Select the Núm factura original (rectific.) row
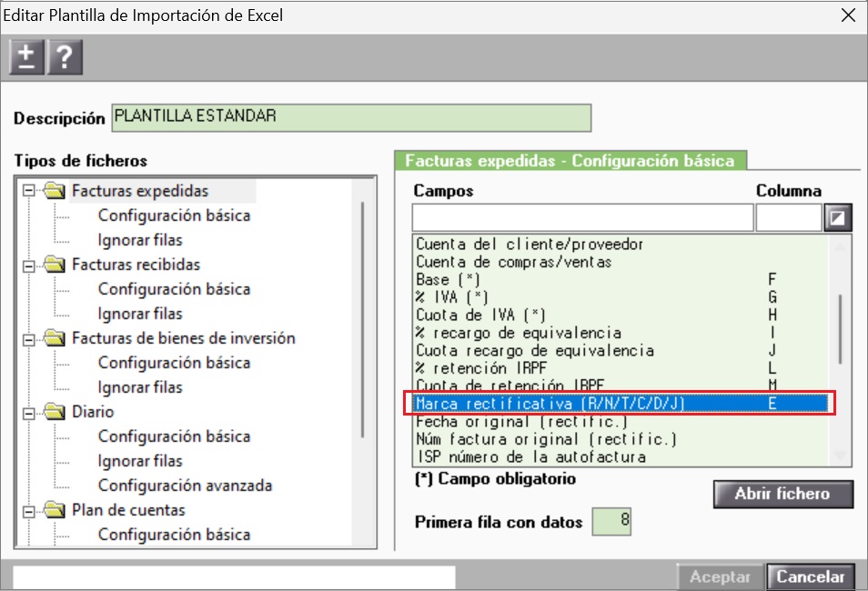Image resolution: width=868 pixels, height=591 pixels. 620,439
